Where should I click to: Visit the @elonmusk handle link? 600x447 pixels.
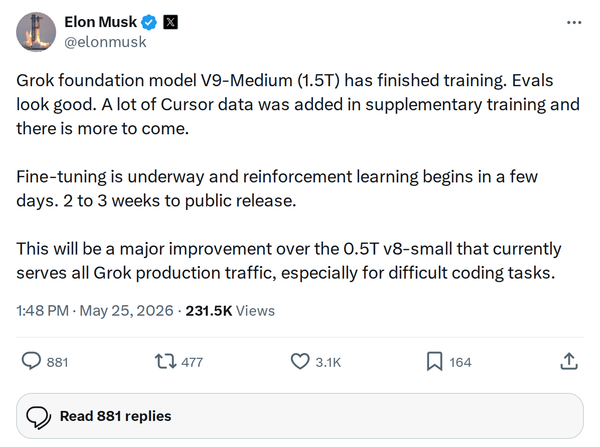tap(105, 42)
